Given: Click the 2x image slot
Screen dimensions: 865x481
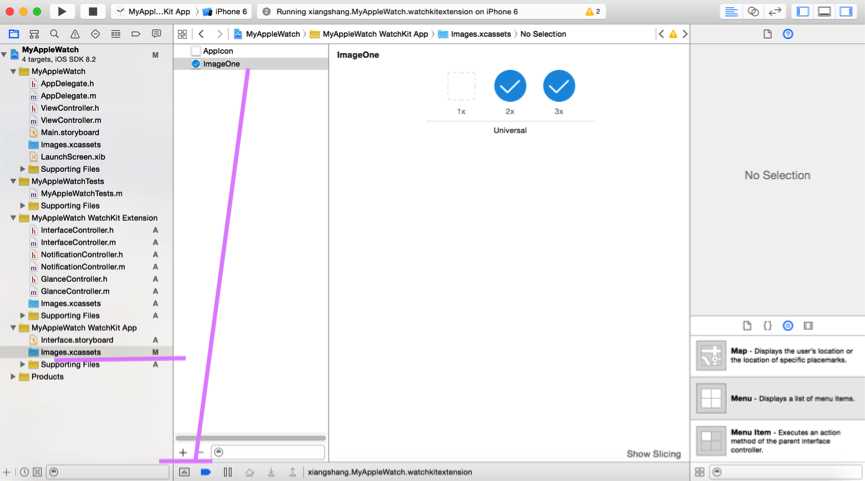Looking at the screenshot, I should tap(510, 86).
